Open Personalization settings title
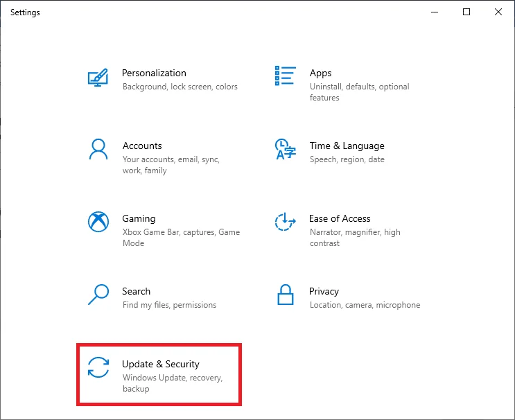The image size is (515, 420). click(154, 73)
